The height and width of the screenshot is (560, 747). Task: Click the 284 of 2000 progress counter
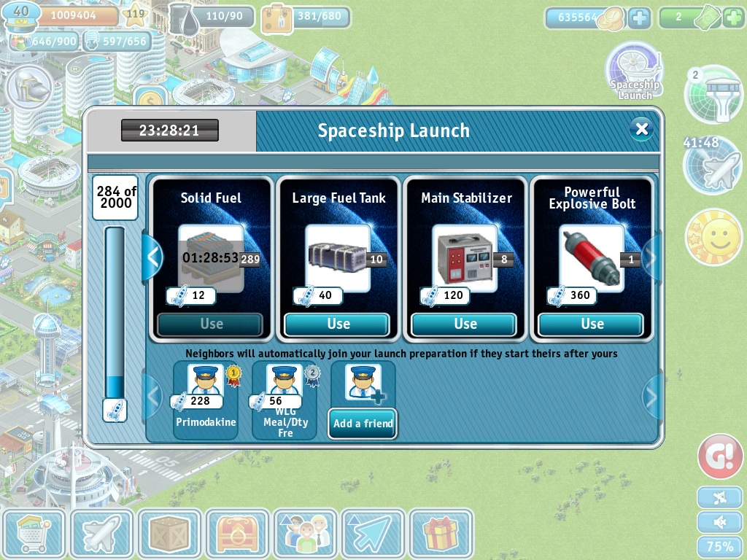coord(115,198)
